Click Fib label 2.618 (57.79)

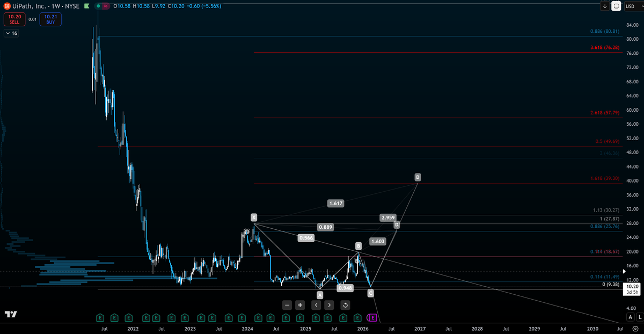[x=604, y=113]
